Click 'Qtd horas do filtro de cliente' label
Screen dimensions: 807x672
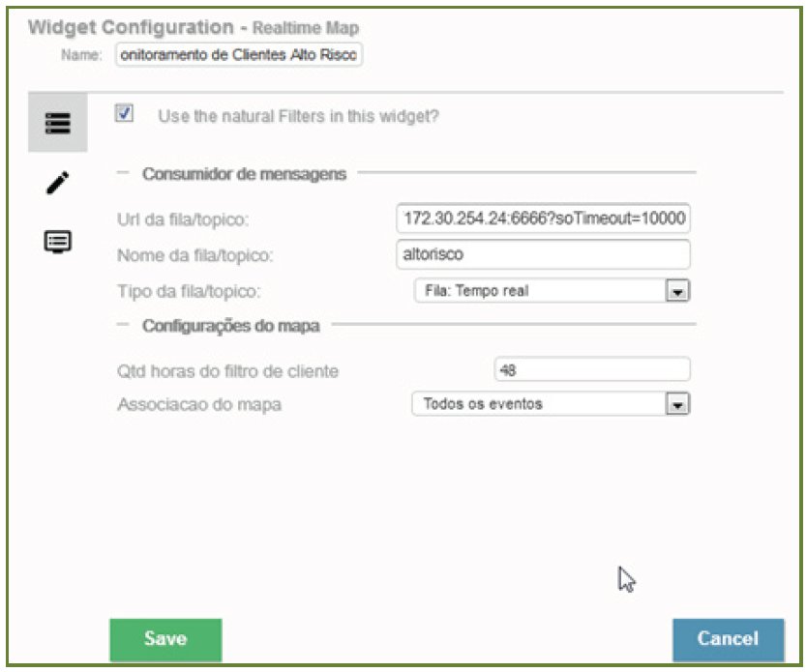tap(226, 370)
